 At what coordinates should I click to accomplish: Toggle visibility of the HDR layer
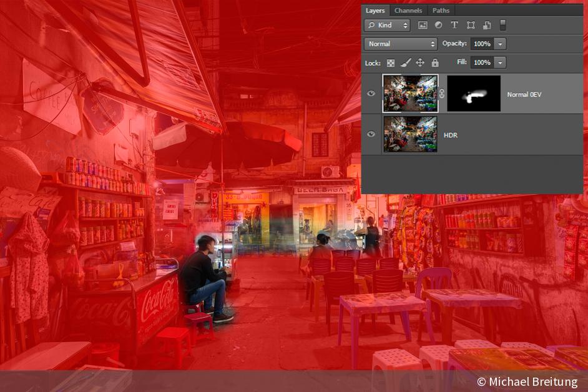pyautogui.click(x=371, y=134)
